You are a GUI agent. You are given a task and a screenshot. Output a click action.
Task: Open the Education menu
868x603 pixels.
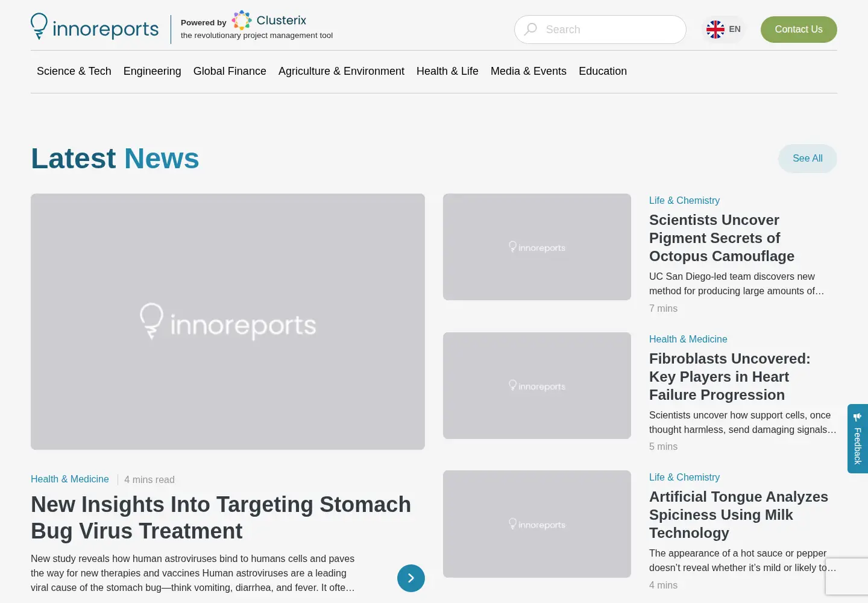click(x=603, y=71)
